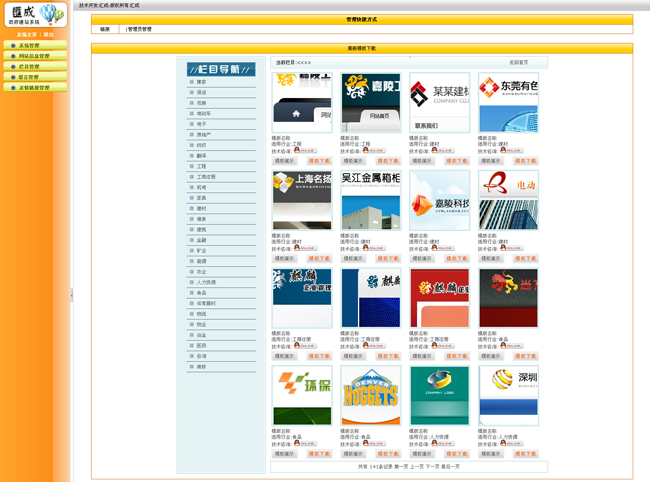The height and width of the screenshot is (482, 650).
Task: Click the sidebar collapse handle on the left divider
Action: click(71, 295)
